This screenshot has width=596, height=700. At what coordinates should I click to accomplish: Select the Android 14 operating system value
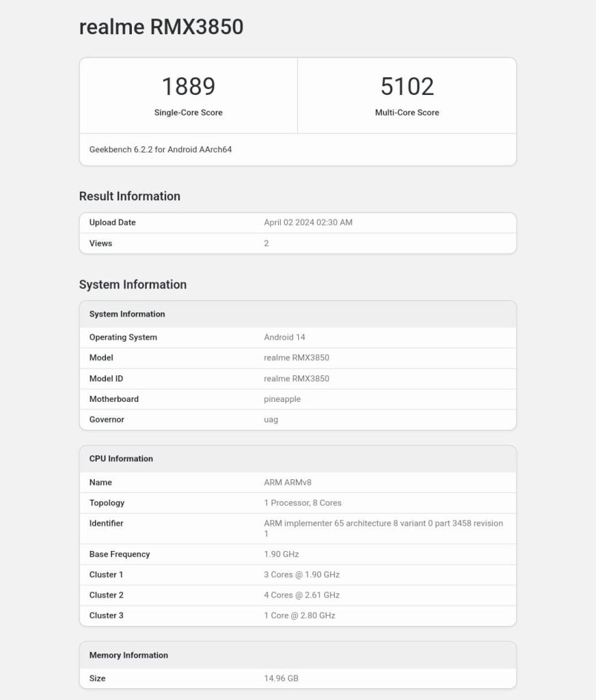(x=284, y=338)
